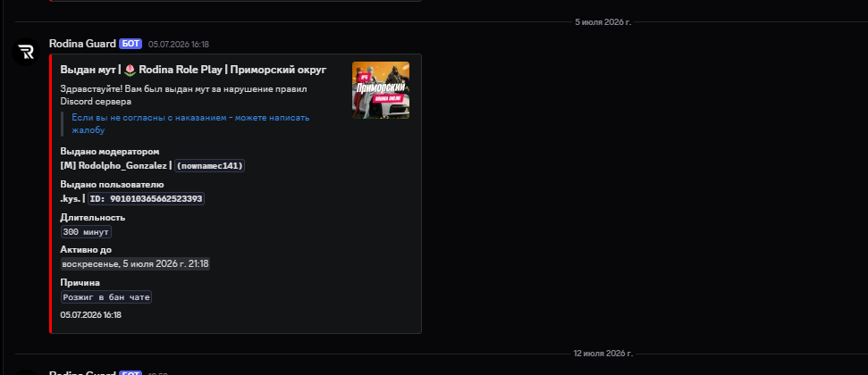Select moderator name [M] Rodolpho_Gonzalez
868x375 pixels.
(114, 165)
